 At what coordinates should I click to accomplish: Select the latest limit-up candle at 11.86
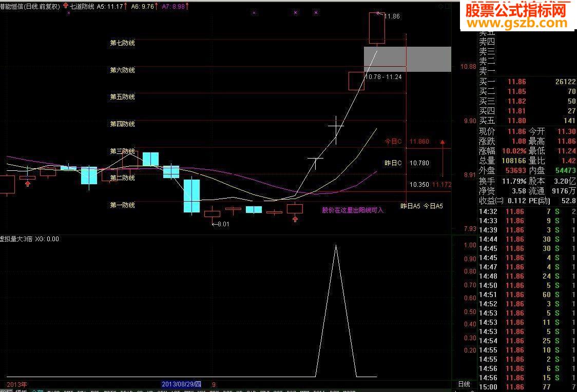(377, 28)
